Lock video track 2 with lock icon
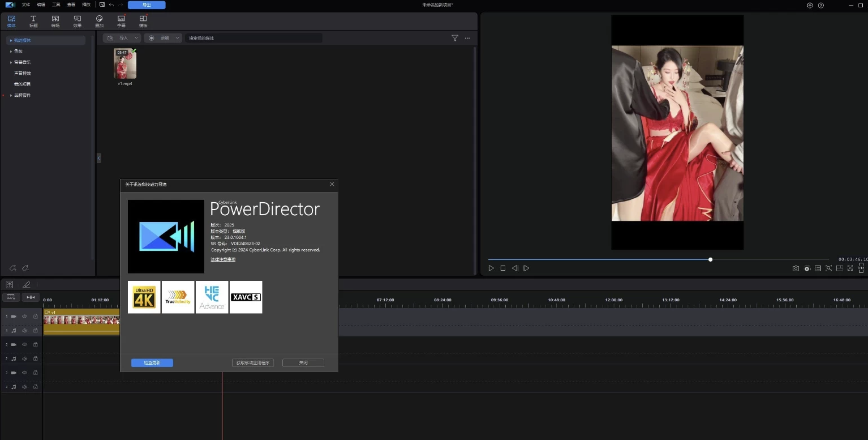Screen dimensions: 868x440 (x=35, y=344)
